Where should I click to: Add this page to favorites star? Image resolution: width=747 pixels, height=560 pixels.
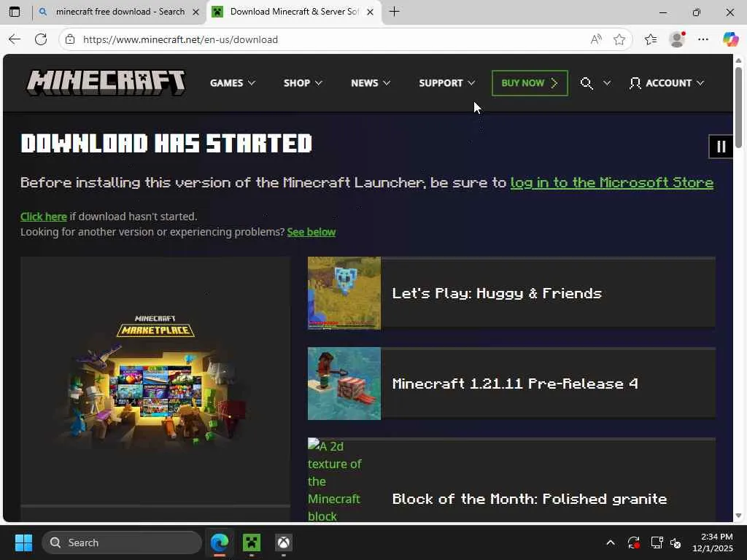point(619,39)
